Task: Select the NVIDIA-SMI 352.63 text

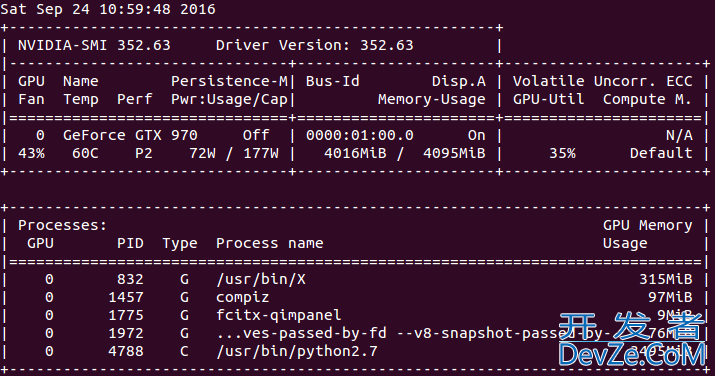Action: coord(94,45)
